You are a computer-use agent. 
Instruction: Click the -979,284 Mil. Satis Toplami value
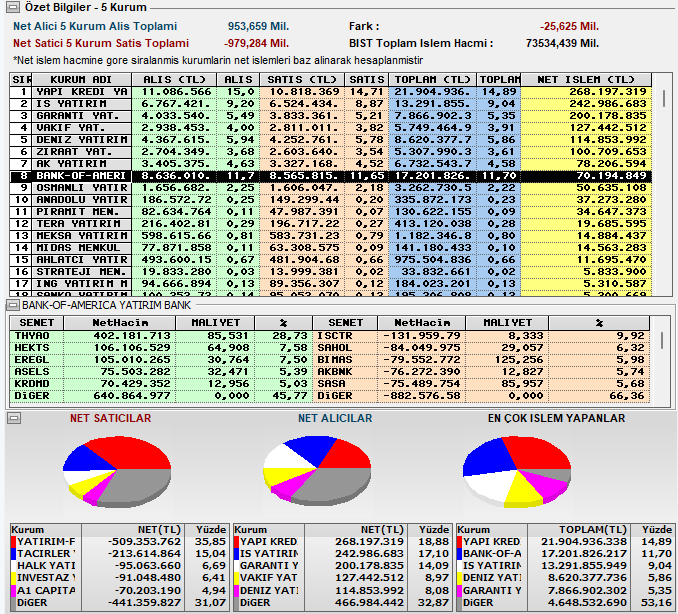pyautogui.click(x=256, y=43)
